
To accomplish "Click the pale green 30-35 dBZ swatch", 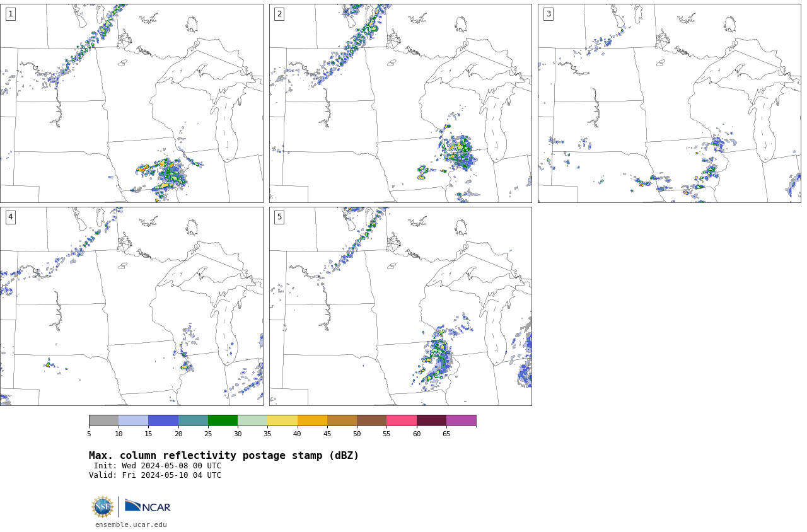I will point(252,420).
